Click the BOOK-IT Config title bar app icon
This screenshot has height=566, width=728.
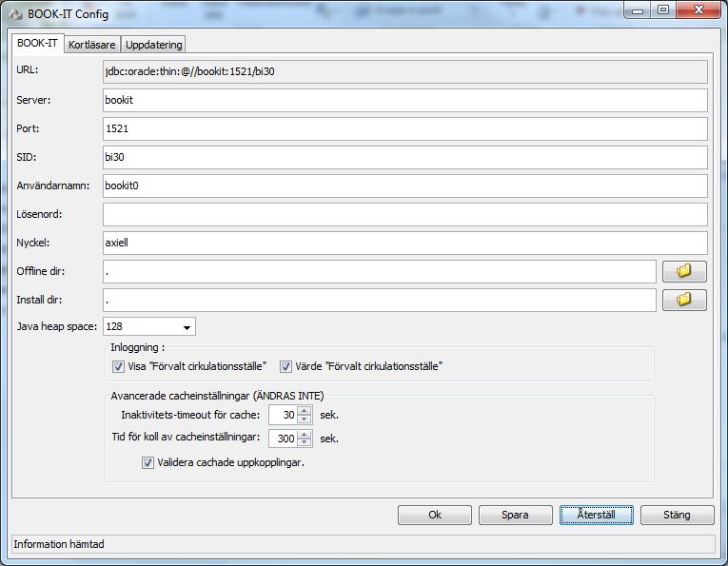tap(15, 14)
